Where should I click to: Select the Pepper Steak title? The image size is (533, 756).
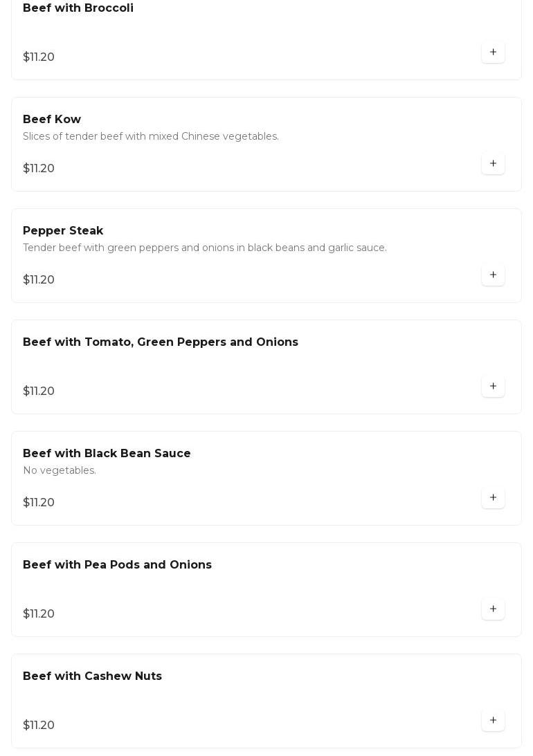63,231
